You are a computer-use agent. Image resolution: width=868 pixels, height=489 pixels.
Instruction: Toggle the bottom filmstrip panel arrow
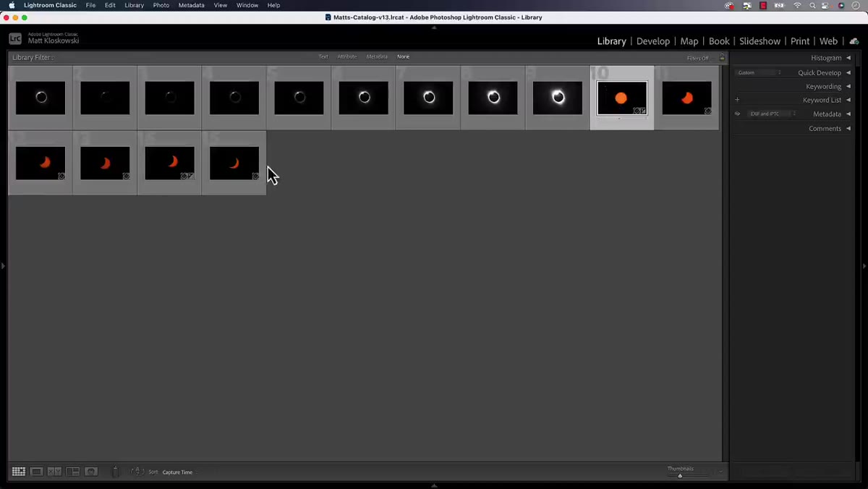pos(434,485)
